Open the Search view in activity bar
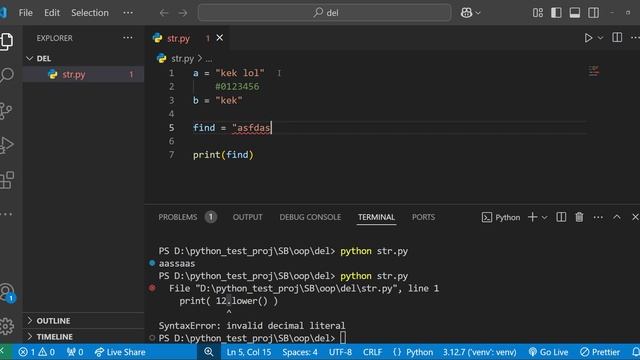 pos(7,75)
